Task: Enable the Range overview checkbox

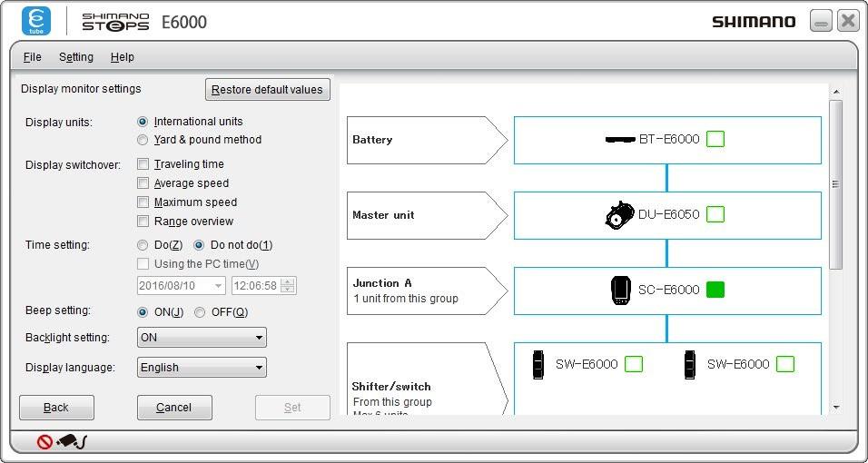Action: (x=143, y=221)
